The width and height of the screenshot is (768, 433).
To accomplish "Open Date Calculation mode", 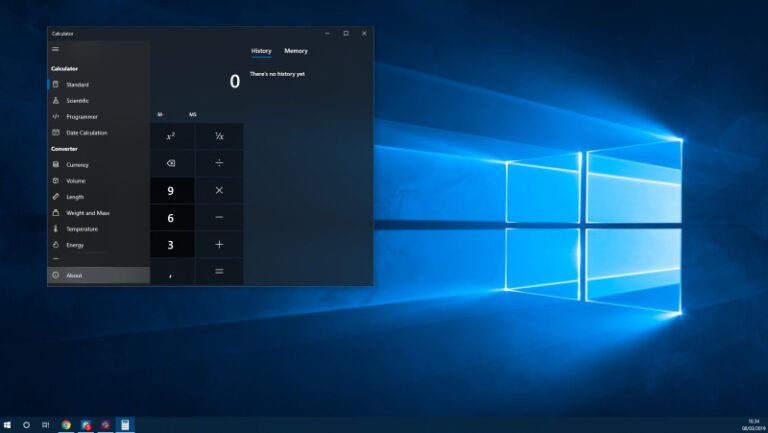I will tap(86, 133).
